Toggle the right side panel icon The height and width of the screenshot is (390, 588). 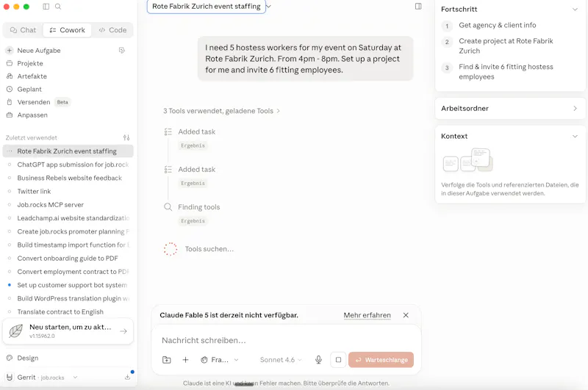click(418, 7)
